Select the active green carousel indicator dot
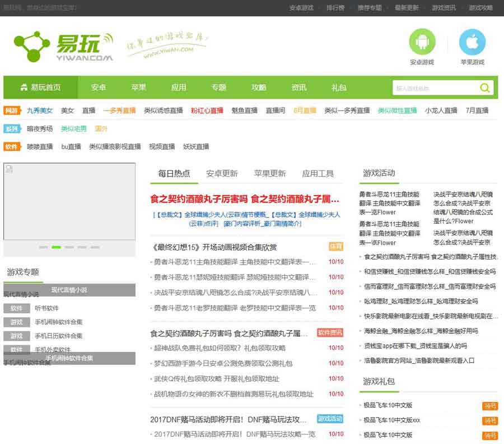Screen dimensions: 504x444 tap(56, 247)
